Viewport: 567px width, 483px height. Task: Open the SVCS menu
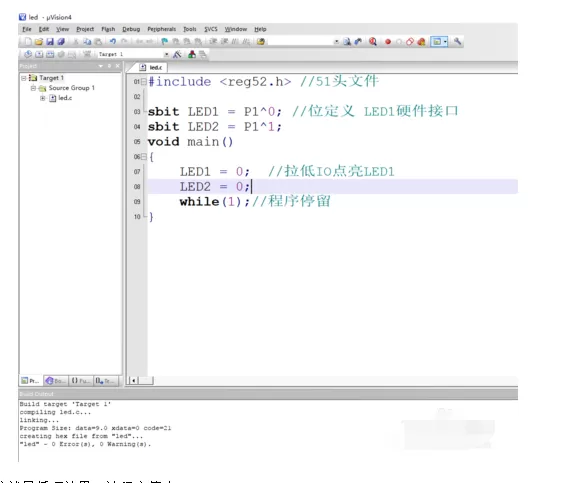tap(211, 29)
